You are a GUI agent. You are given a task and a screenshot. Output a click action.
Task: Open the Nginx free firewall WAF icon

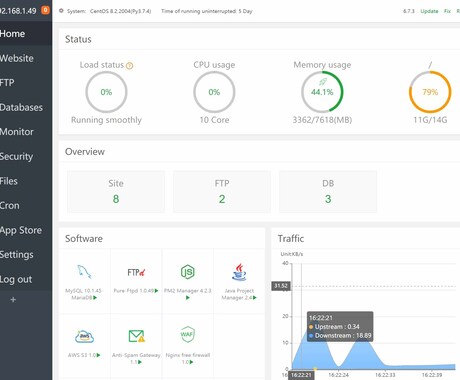[187, 334]
